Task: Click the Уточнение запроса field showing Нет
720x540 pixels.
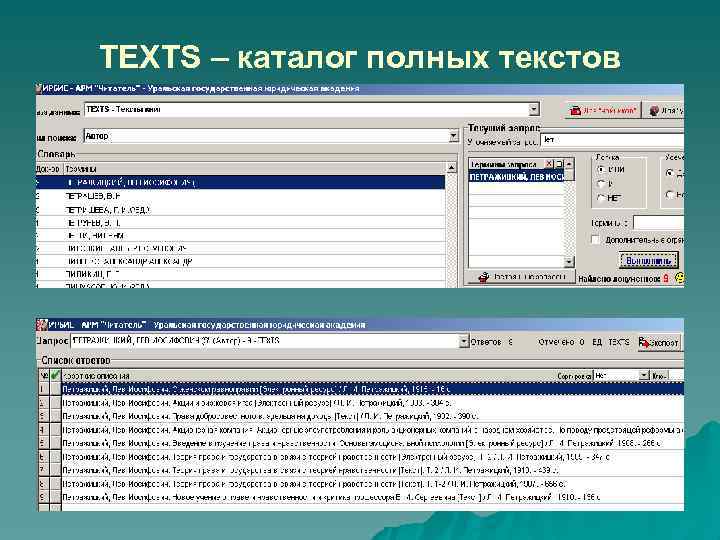Action: click(x=613, y=140)
